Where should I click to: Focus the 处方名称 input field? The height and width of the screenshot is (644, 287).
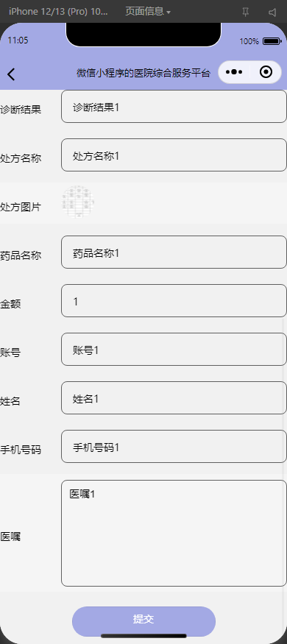tap(174, 155)
